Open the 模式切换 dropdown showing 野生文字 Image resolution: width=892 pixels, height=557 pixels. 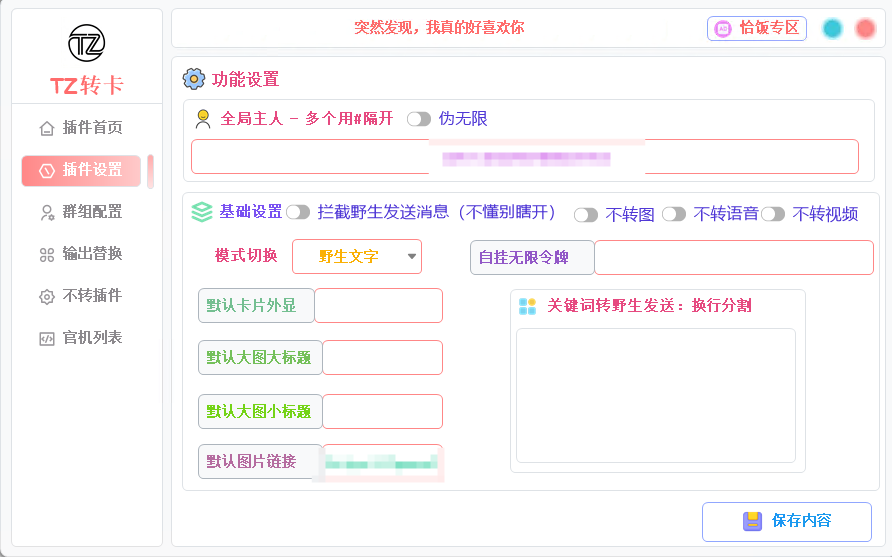357,257
